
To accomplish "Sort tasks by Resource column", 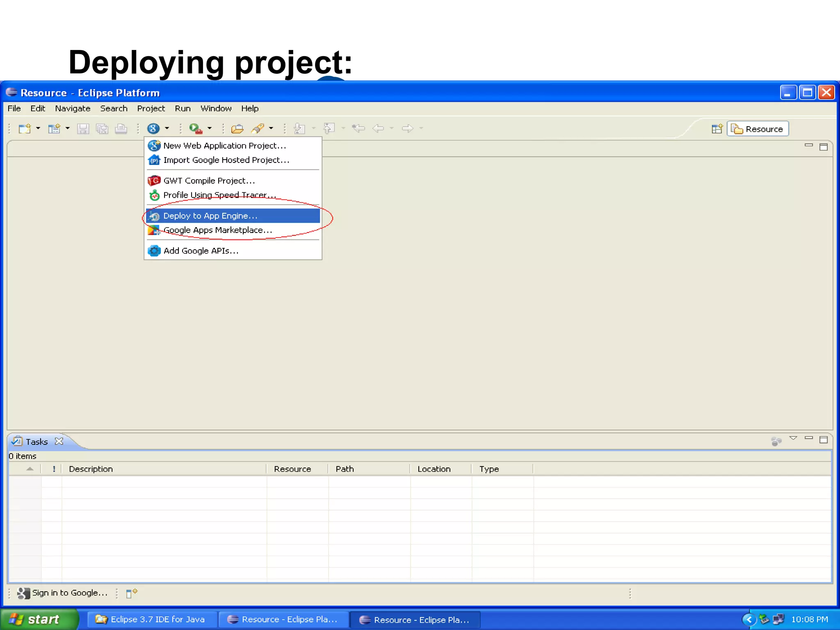I will pos(297,469).
